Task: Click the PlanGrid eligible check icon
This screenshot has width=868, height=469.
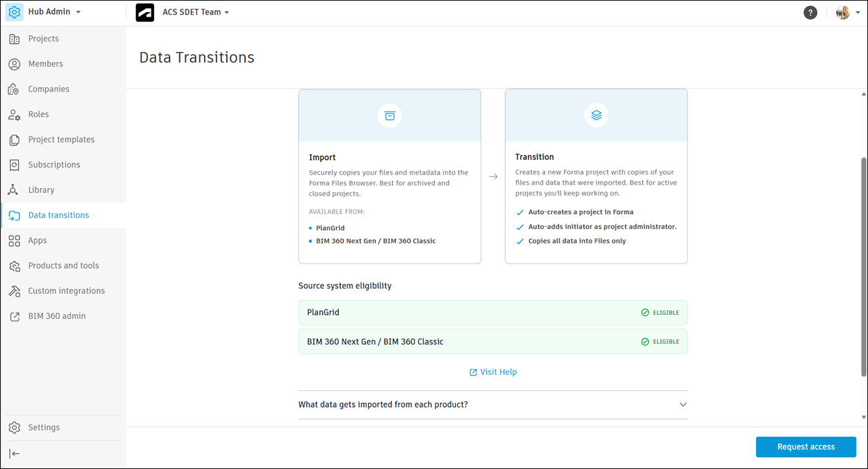Action: tap(645, 313)
